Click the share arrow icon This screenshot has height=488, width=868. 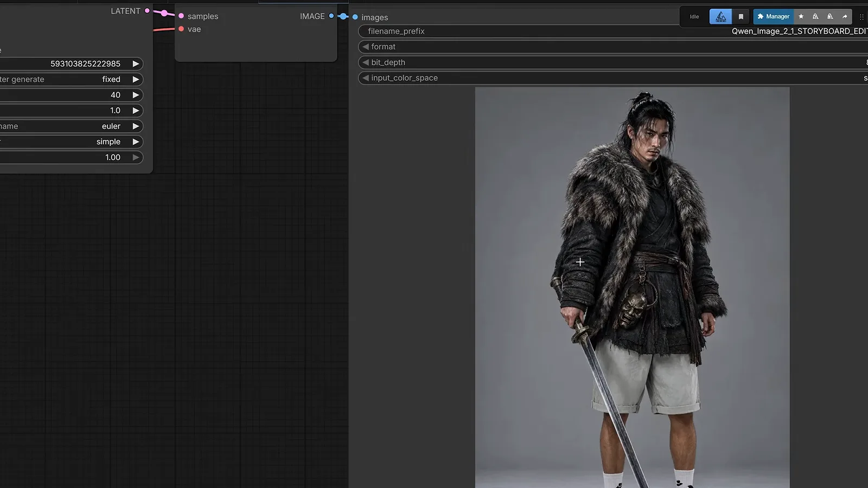point(845,17)
